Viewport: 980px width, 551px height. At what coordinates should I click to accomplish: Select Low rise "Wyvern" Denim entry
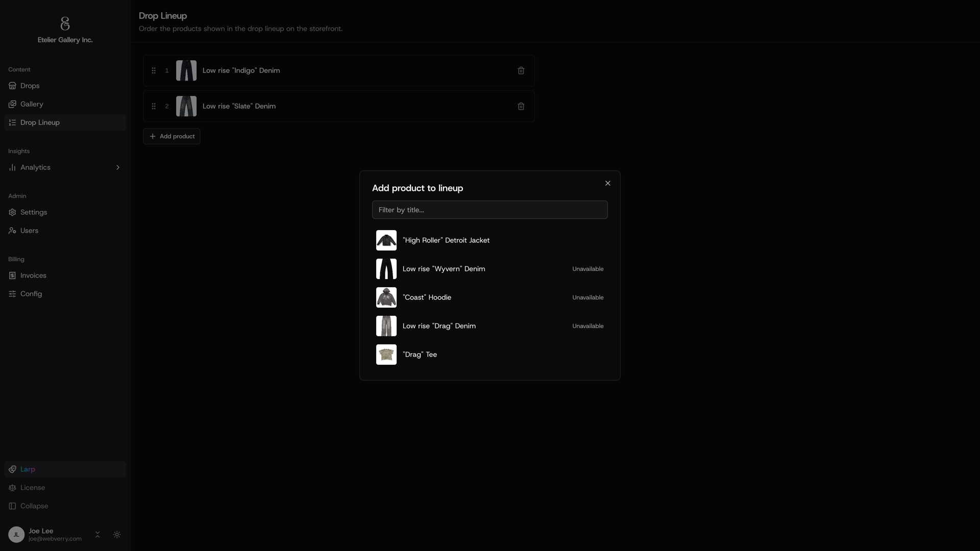(x=490, y=269)
